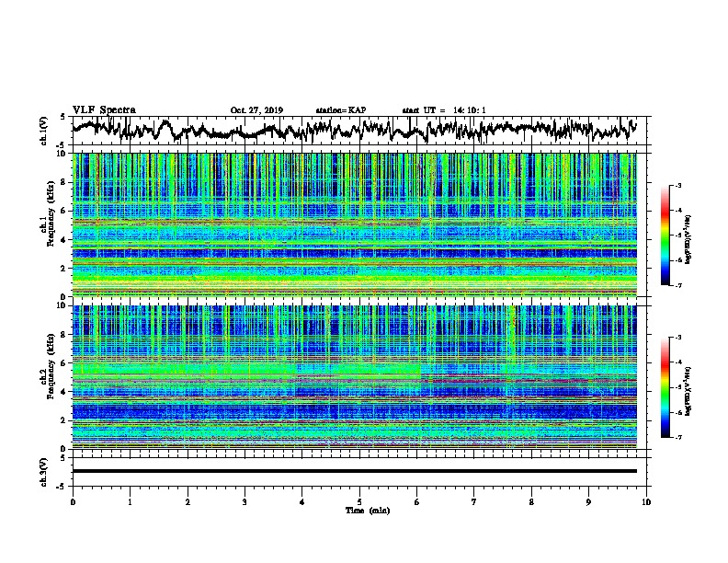Select the "Time (min)" axis label
This screenshot has width=728, height=563.
coord(368,511)
